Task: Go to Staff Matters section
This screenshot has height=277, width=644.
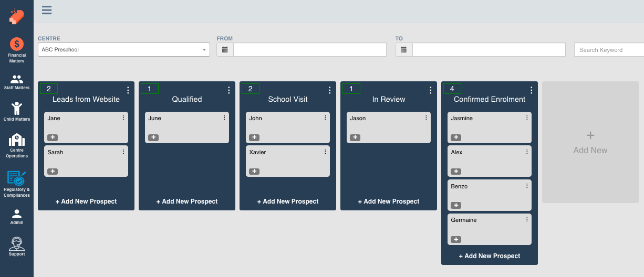Action: [17, 82]
